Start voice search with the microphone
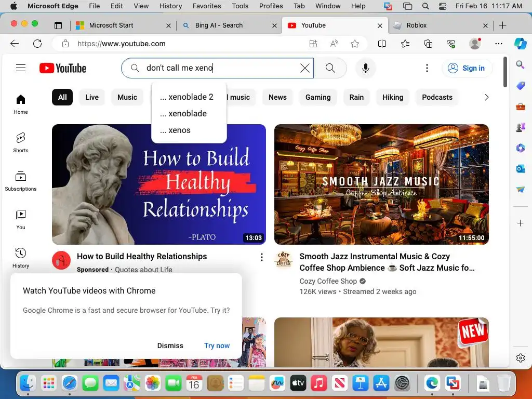 (365, 68)
